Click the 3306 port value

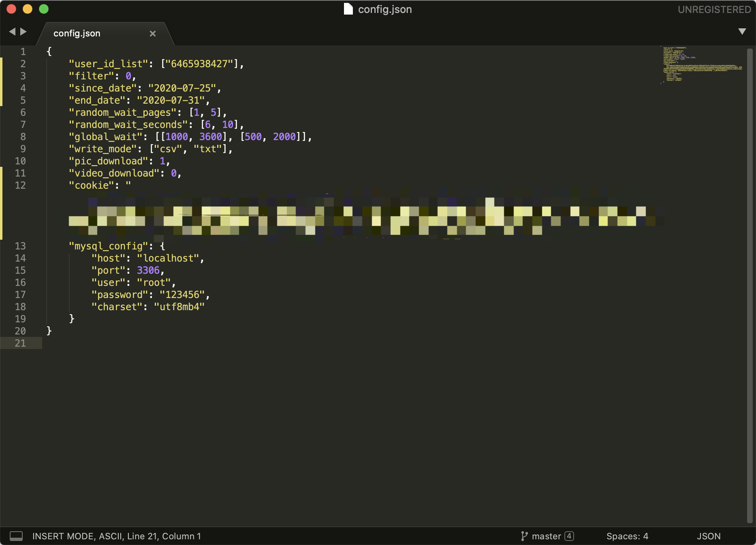(x=148, y=270)
